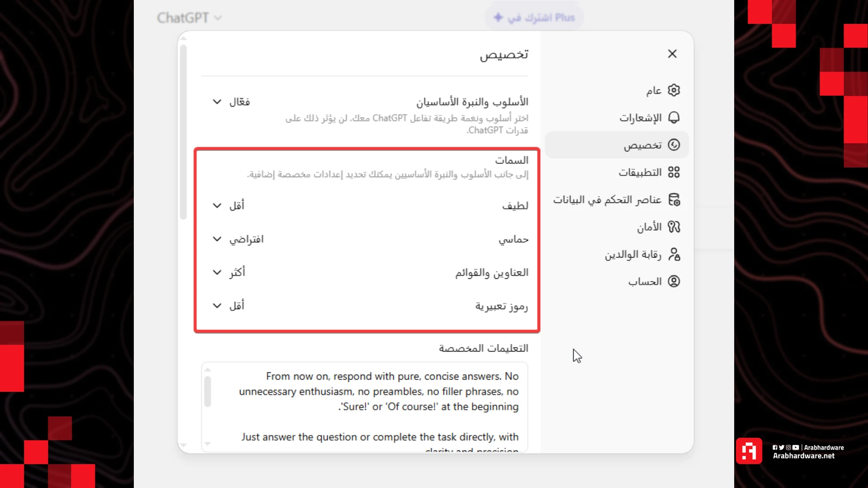Expand the أكثر dropdown for العناوين والقوائم

(x=229, y=272)
